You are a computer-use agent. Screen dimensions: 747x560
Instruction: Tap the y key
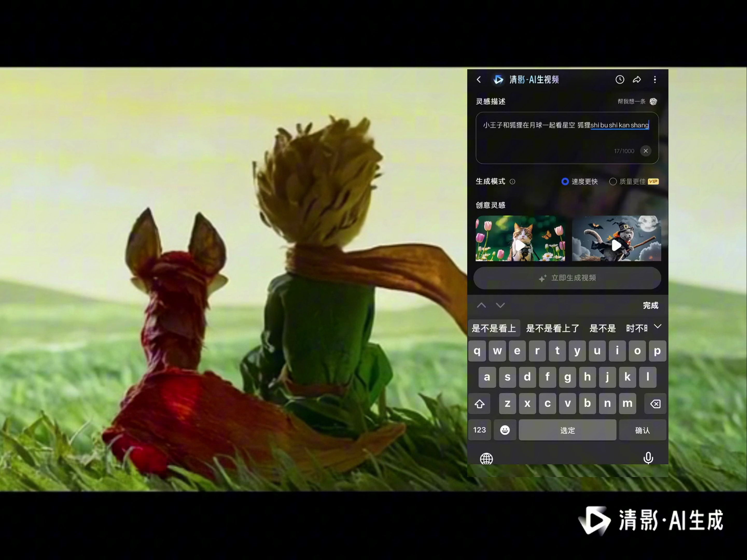[577, 351]
